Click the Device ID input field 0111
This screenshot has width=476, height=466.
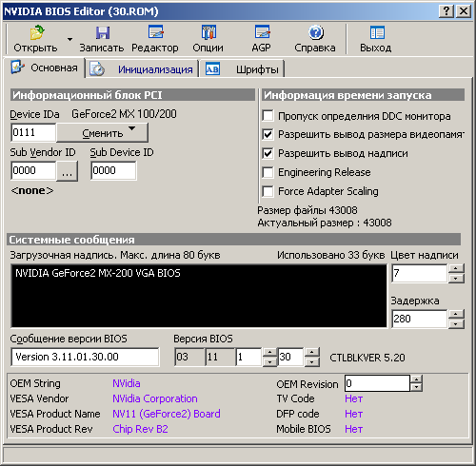(x=33, y=132)
